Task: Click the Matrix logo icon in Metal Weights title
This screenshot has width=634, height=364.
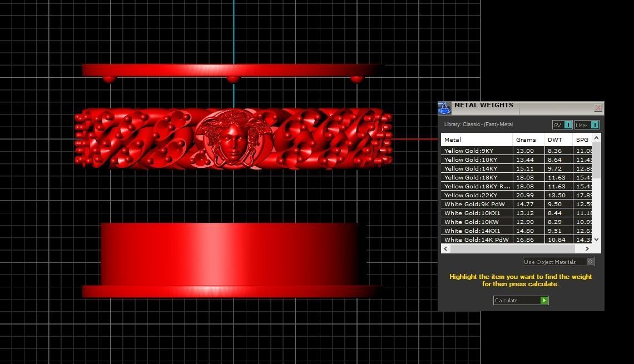Action: [x=444, y=108]
